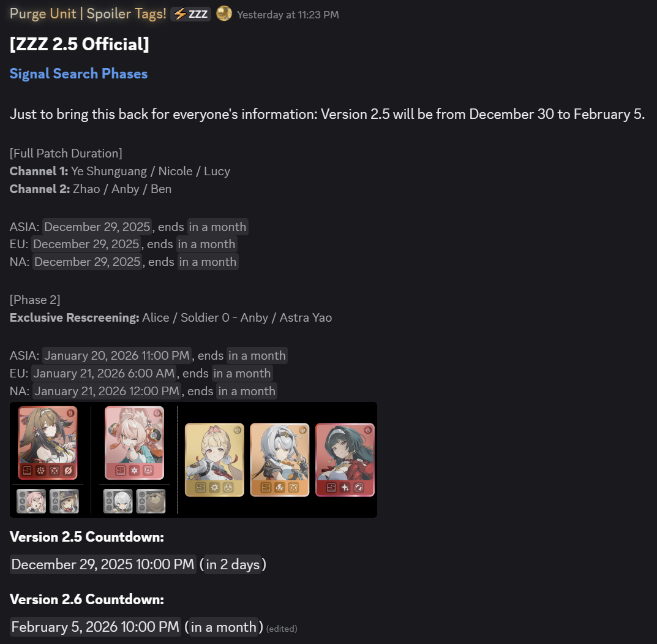
Task: Click the Lucy small portrait icon
Action: tap(64, 501)
